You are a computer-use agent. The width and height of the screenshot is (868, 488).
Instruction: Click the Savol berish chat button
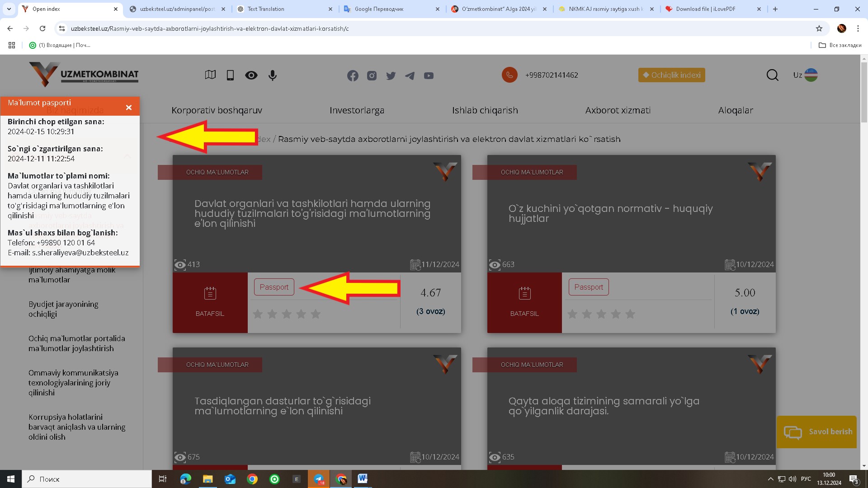[816, 432]
